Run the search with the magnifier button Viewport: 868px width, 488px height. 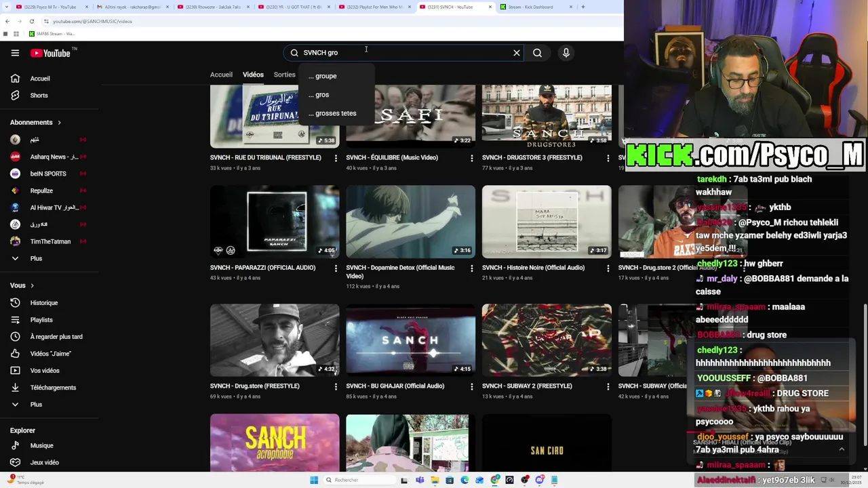click(537, 53)
